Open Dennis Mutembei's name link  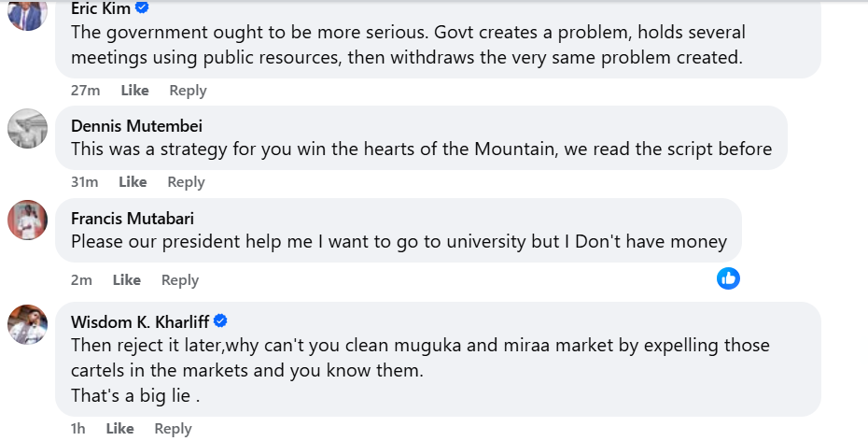[136, 126]
